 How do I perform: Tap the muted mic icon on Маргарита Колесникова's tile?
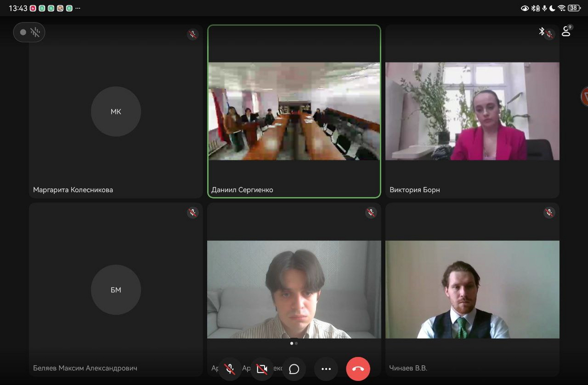coord(193,34)
